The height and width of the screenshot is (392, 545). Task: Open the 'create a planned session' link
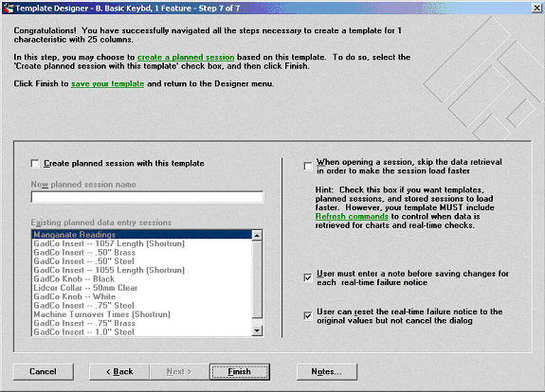186,58
